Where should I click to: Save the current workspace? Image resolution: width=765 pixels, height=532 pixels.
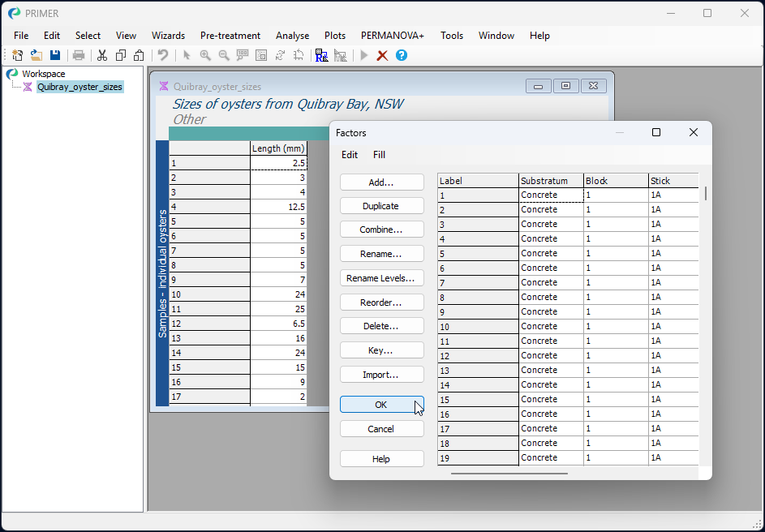pyautogui.click(x=55, y=55)
